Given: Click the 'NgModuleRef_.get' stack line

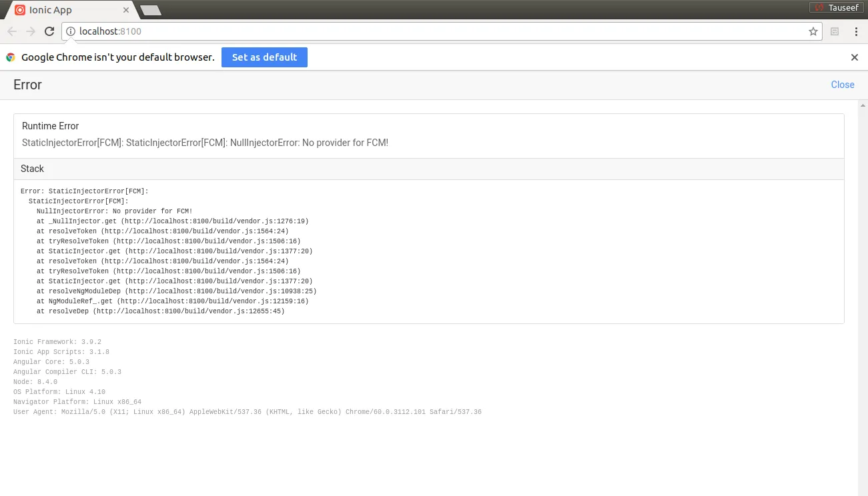Looking at the screenshot, I should coord(173,301).
